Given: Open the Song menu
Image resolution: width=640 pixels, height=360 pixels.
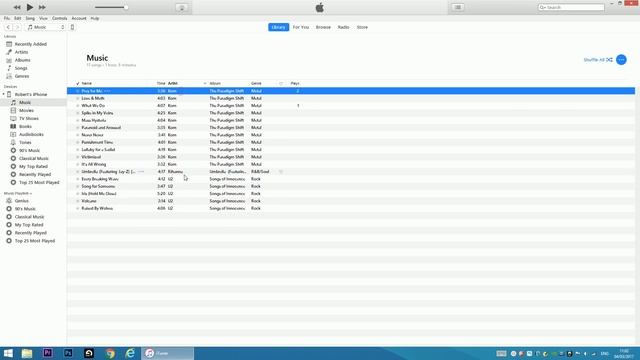Looking at the screenshot, I should (30, 18).
